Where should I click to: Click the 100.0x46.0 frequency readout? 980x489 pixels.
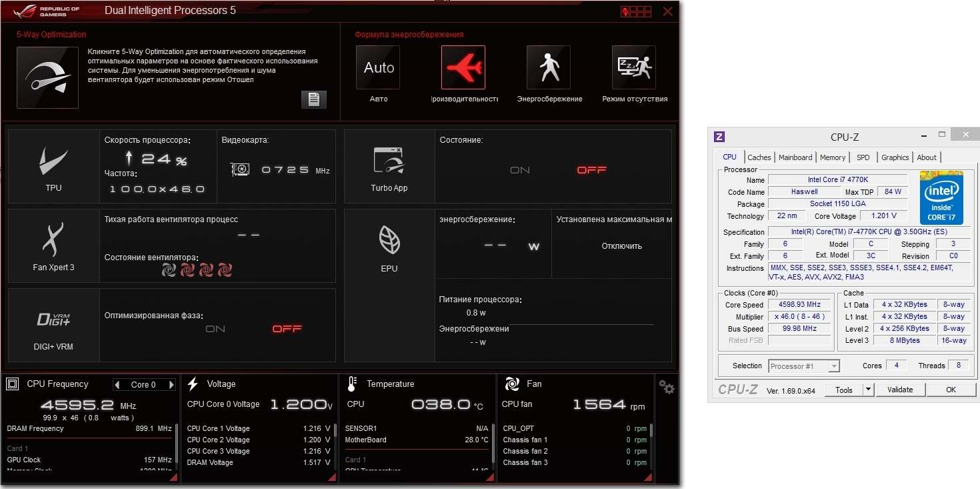pos(157,189)
